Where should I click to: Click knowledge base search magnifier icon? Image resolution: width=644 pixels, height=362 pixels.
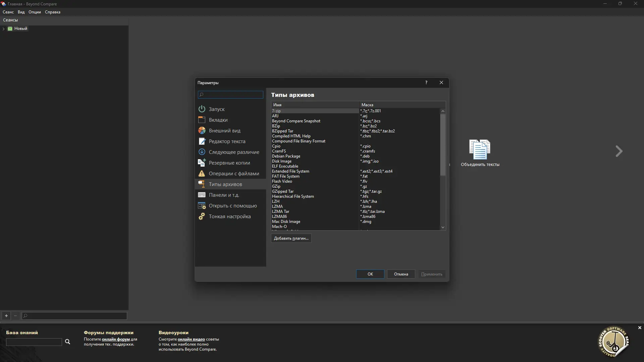pyautogui.click(x=67, y=342)
